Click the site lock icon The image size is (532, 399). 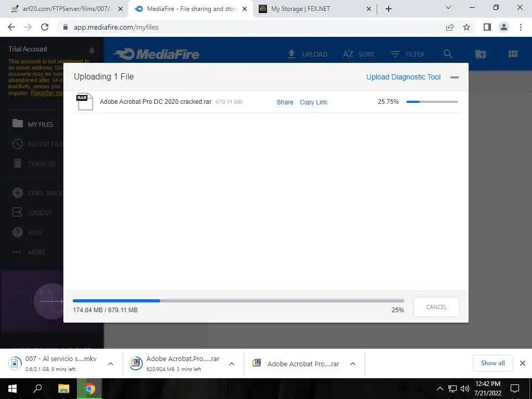point(65,27)
